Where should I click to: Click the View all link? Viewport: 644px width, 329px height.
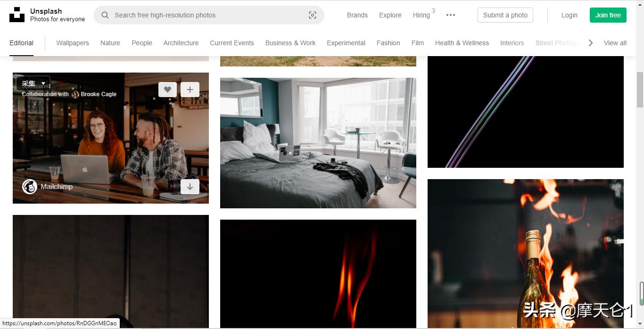[615, 43]
